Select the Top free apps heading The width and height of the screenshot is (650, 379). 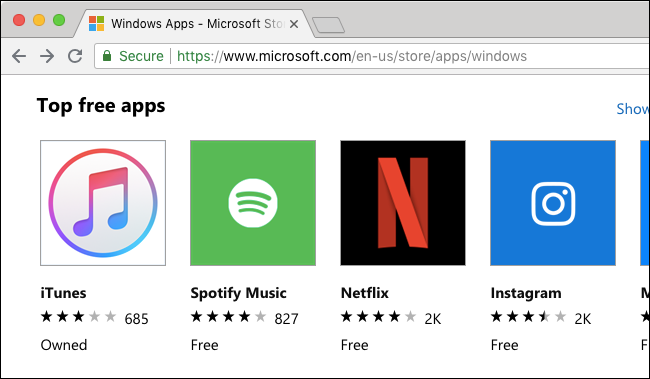click(101, 106)
